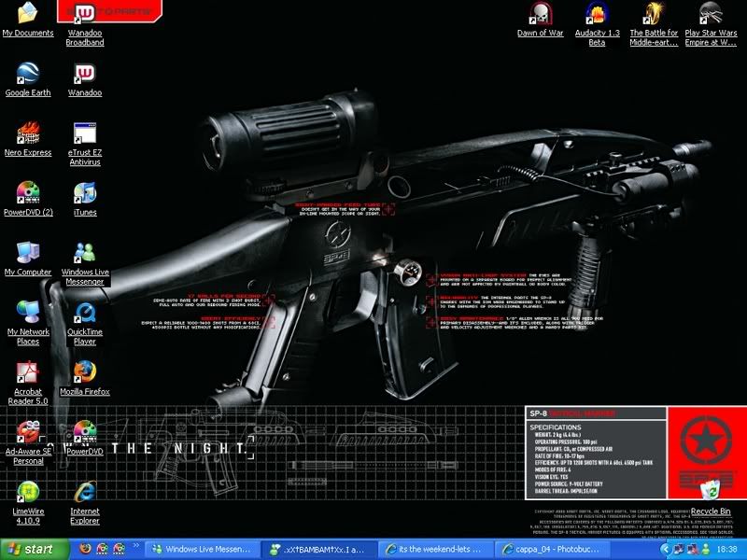Click the green Messenger buddy tray icon
The width and height of the screenshot is (747, 560).
(706, 550)
